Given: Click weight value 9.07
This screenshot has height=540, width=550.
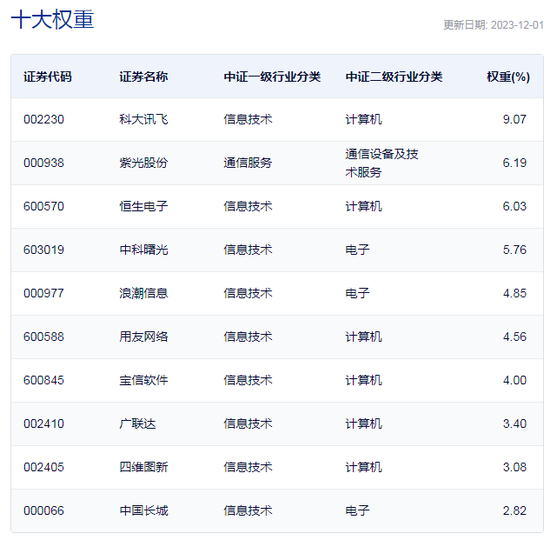Looking at the screenshot, I should (515, 120).
